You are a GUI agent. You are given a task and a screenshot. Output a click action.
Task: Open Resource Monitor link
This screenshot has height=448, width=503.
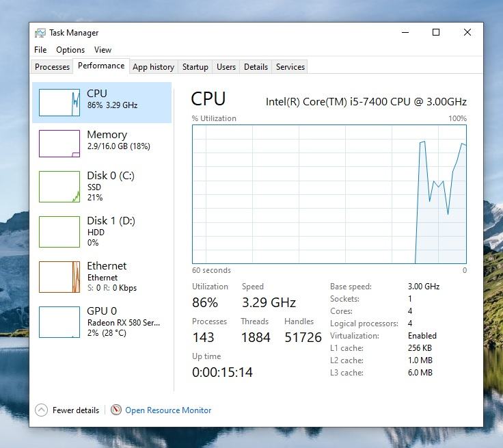click(x=168, y=410)
